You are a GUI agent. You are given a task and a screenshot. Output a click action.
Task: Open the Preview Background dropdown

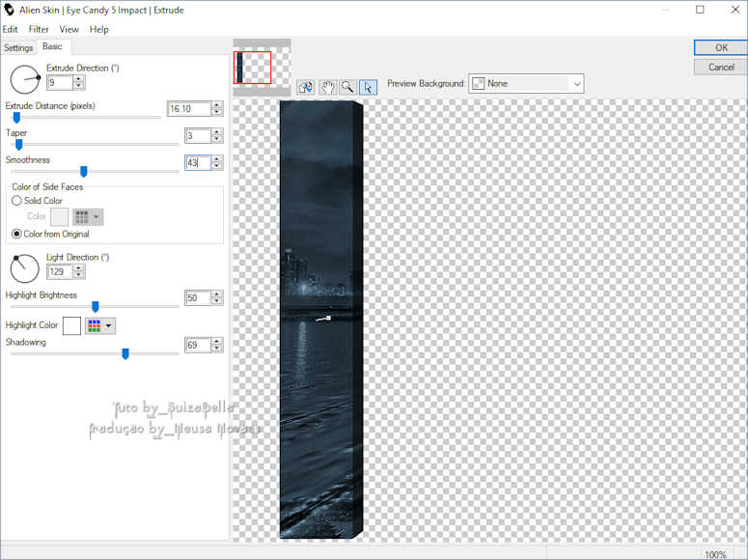tap(526, 84)
